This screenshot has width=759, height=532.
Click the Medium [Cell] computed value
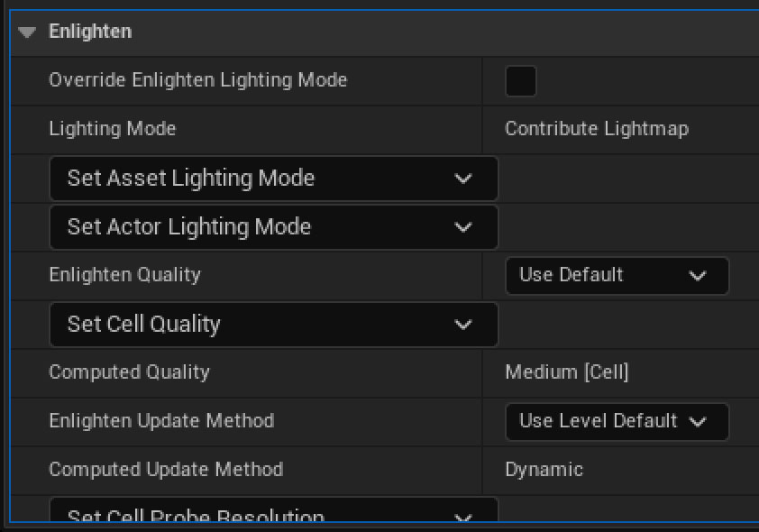(x=566, y=372)
